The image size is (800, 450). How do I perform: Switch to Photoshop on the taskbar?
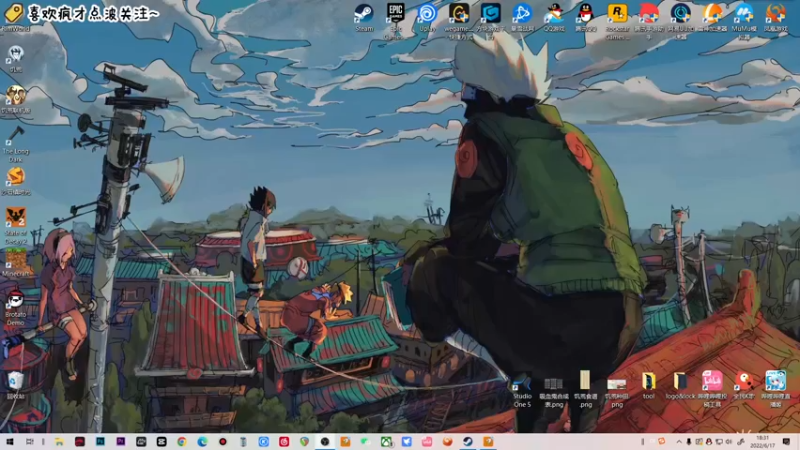[x=100, y=442]
